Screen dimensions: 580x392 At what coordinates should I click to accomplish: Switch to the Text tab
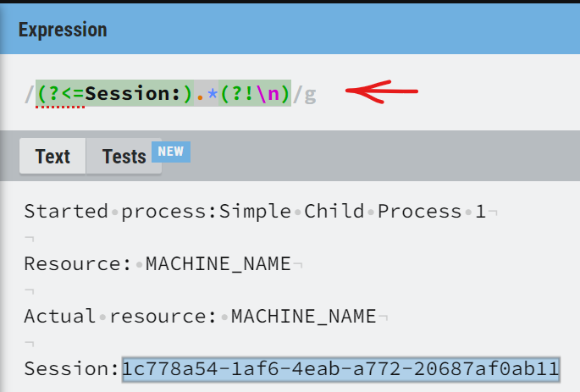click(52, 157)
